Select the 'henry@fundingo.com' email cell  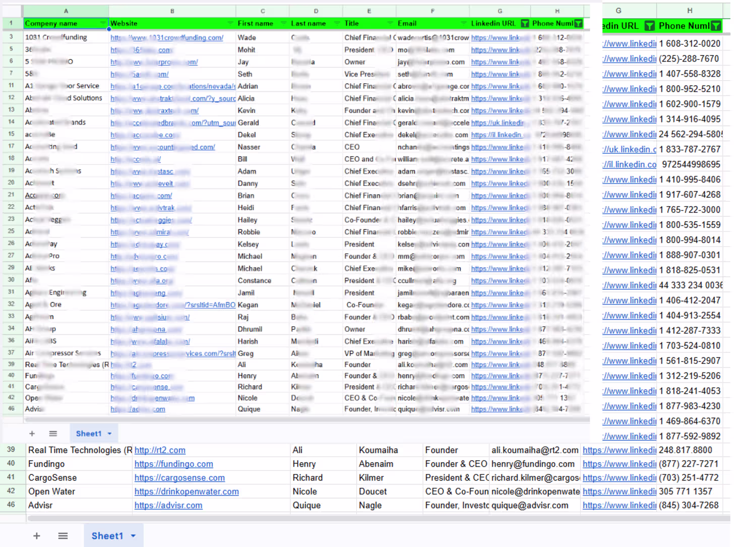(535, 464)
